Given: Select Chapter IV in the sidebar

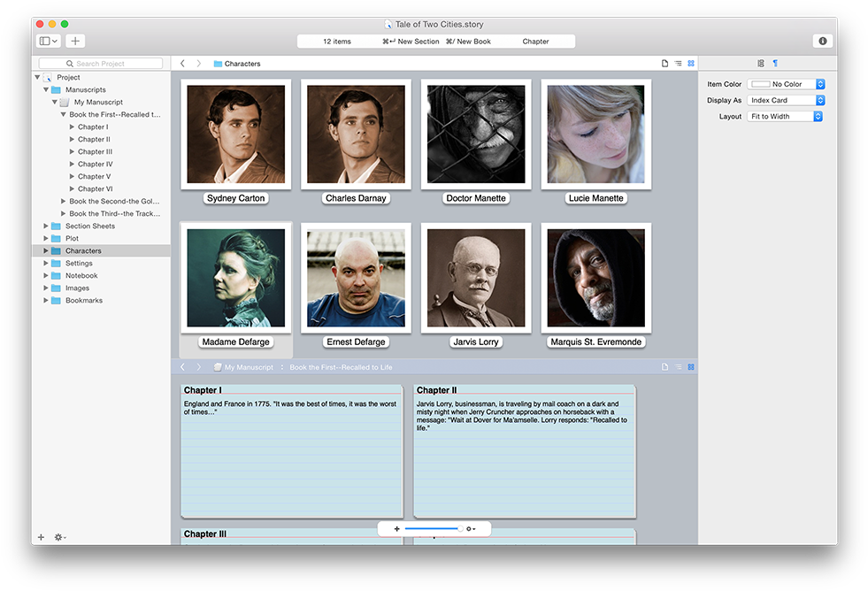Looking at the screenshot, I should (x=96, y=165).
